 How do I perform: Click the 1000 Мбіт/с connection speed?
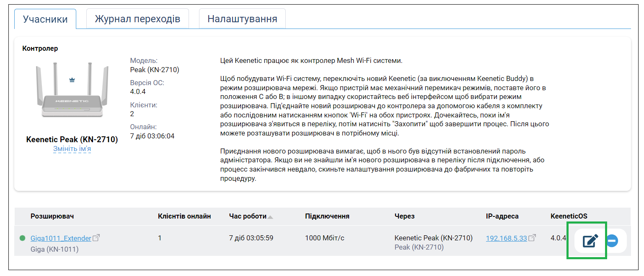(x=325, y=238)
